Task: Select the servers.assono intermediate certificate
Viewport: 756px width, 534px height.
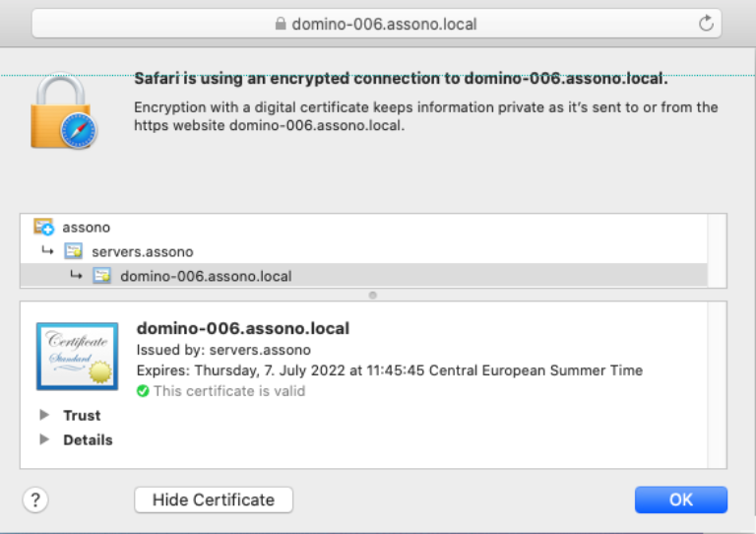Action: coord(363,251)
